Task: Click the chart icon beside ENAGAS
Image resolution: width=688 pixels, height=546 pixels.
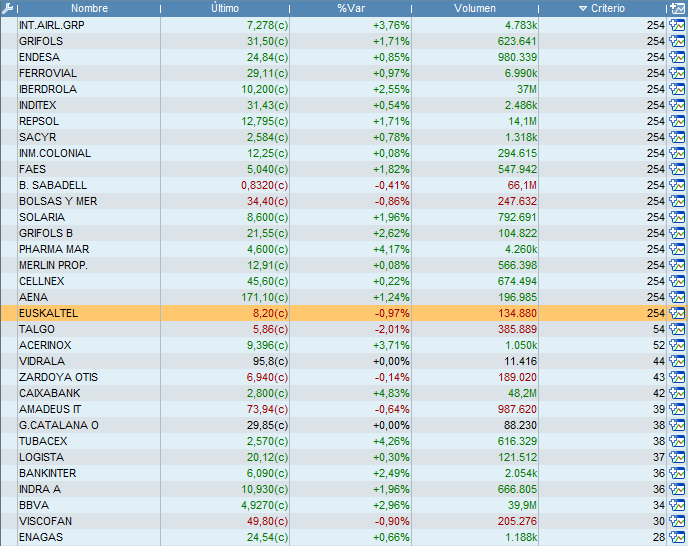Action: 677,537
